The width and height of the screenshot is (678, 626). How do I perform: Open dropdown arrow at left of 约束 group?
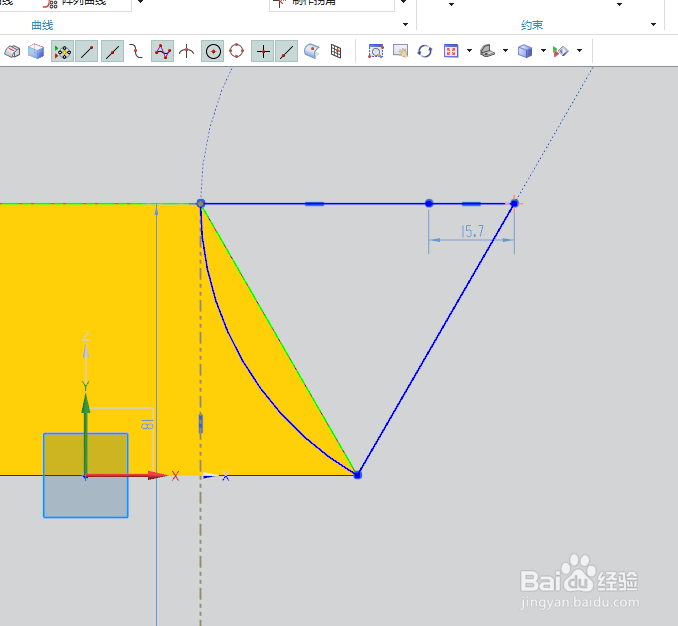(x=451, y=4)
